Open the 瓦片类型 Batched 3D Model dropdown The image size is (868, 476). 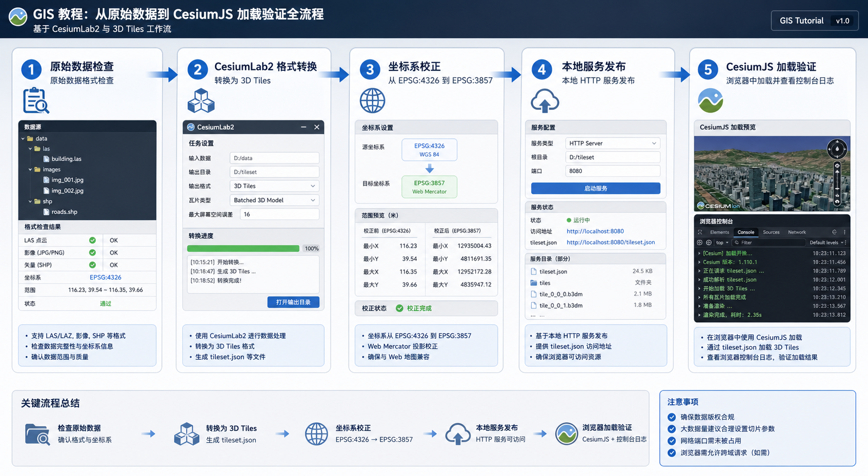[274, 200]
